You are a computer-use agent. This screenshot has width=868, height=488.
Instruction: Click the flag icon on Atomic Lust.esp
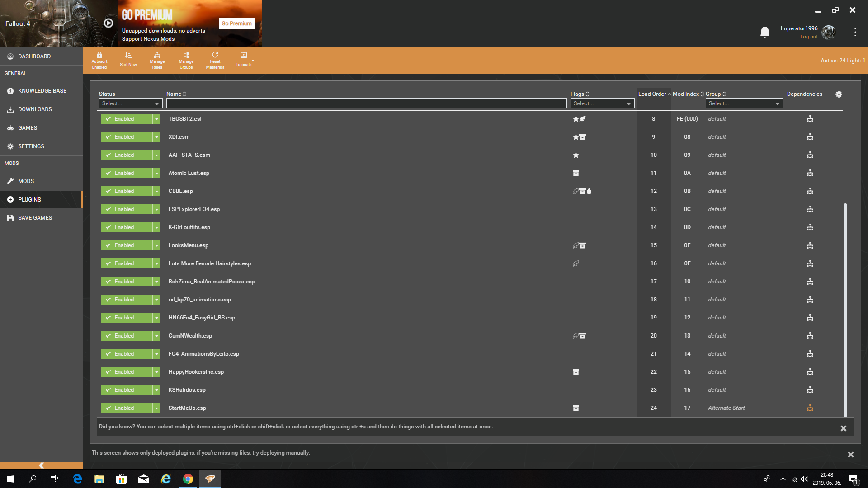576,173
